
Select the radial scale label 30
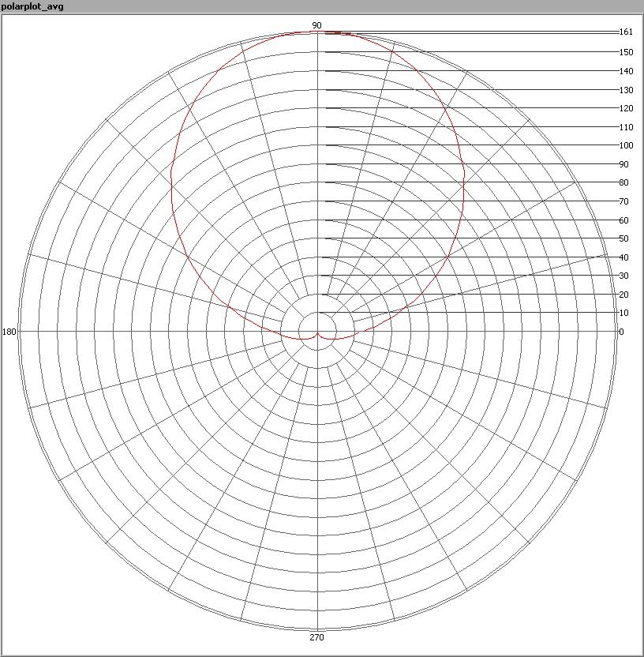623,276
